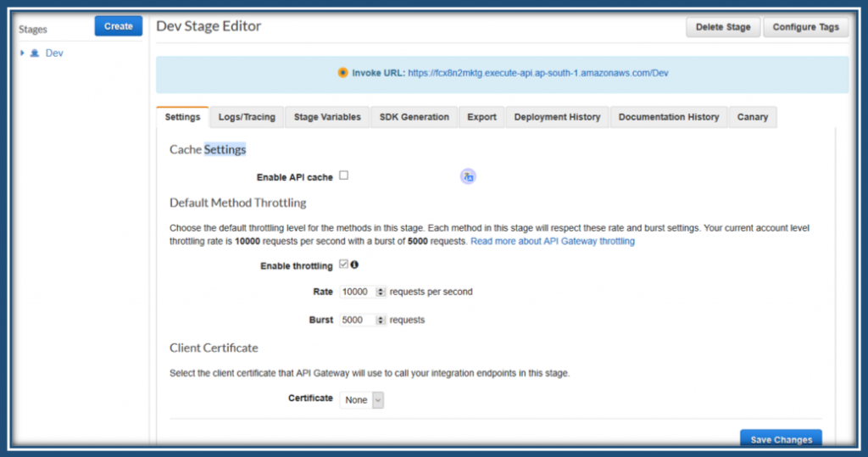Click the Dev stage icon in sidebar
The image size is (868, 457).
pos(35,53)
